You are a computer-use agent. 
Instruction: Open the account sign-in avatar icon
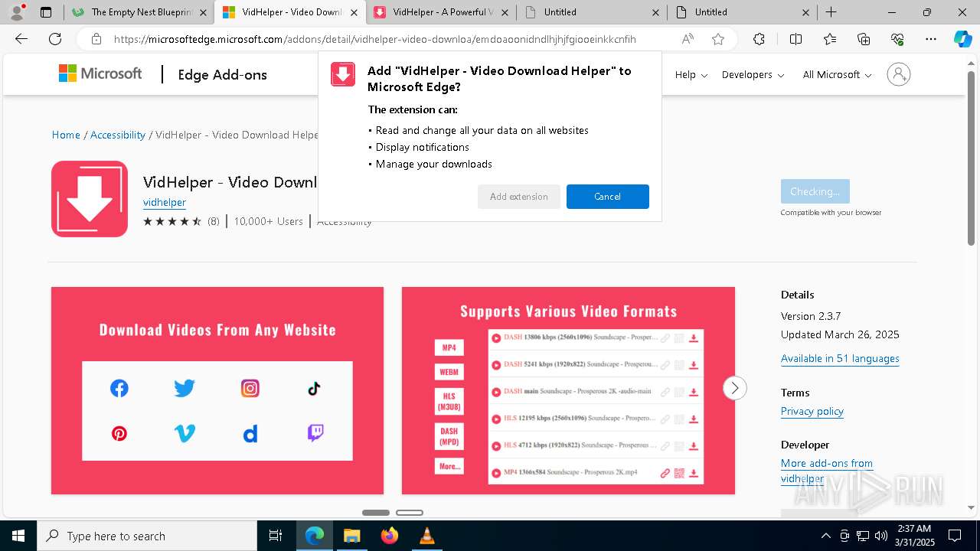[898, 74]
